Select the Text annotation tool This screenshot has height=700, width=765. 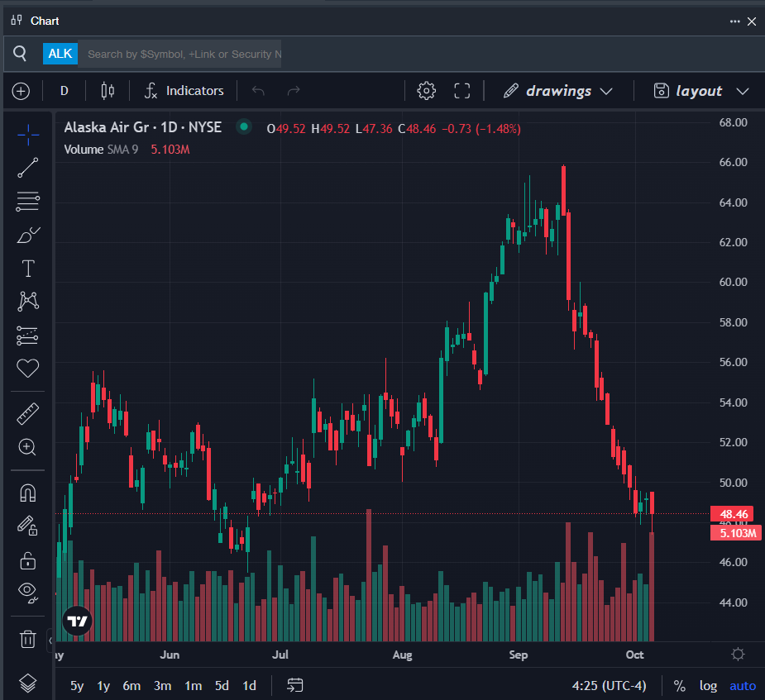click(27, 268)
